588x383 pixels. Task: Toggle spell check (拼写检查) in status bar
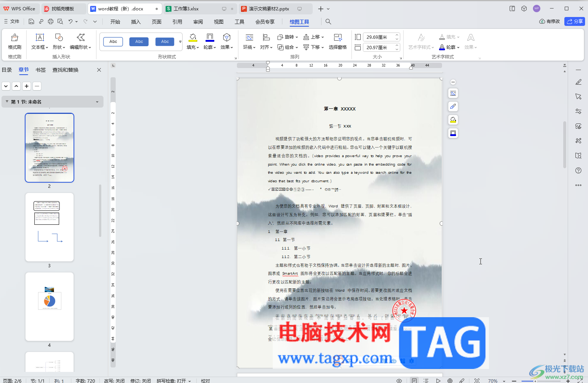click(174, 380)
